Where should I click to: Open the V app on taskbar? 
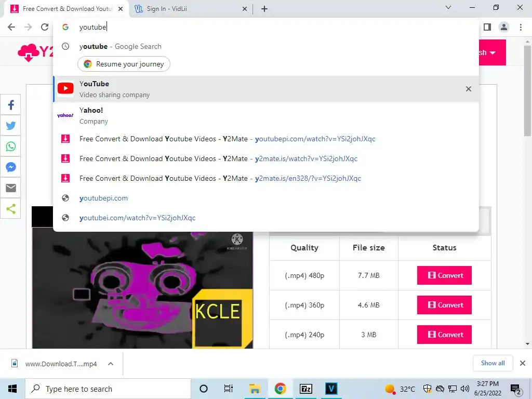tap(331, 389)
